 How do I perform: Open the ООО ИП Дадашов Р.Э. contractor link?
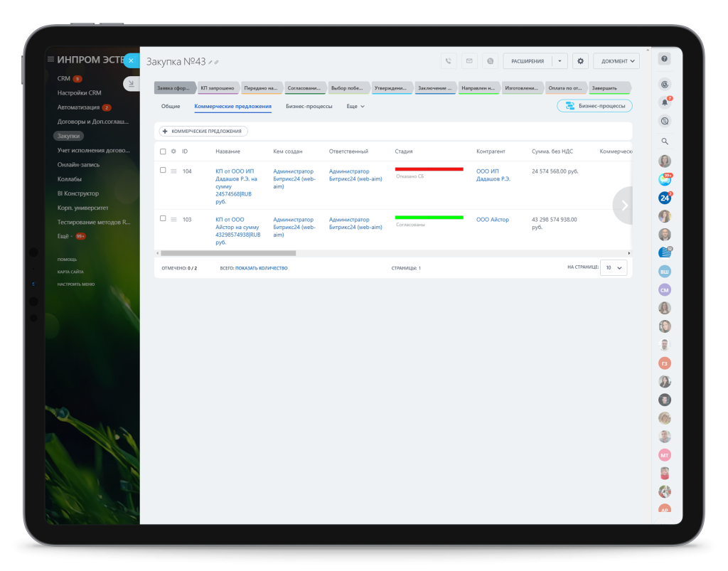click(493, 175)
